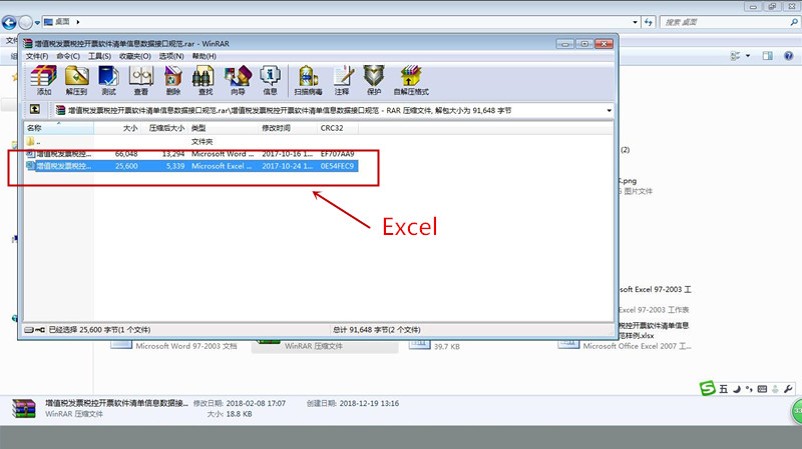Sort by the 修改时间 column header
802x449 pixels.
pos(288,128)
